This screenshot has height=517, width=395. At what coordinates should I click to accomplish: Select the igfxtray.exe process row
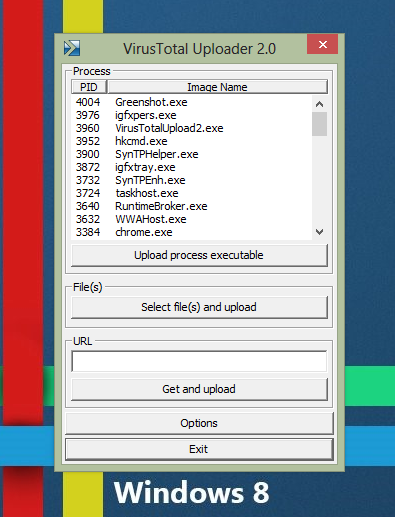point(192,167)
